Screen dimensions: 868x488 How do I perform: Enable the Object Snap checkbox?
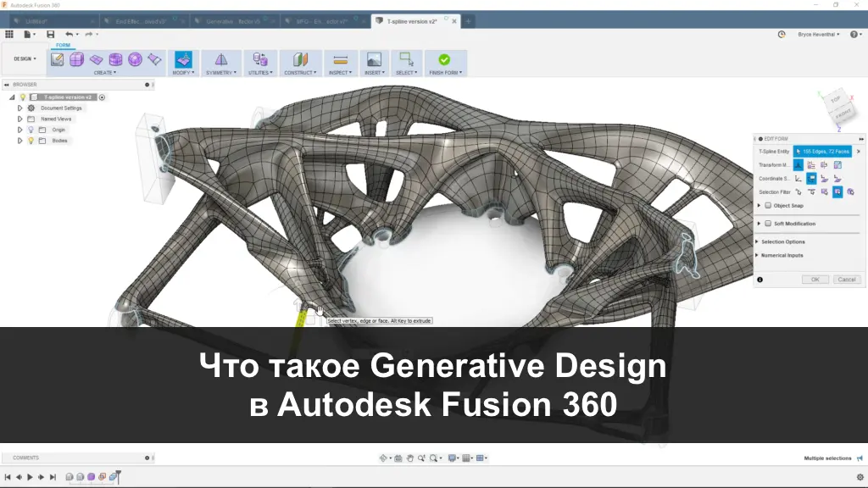[768, 206]
